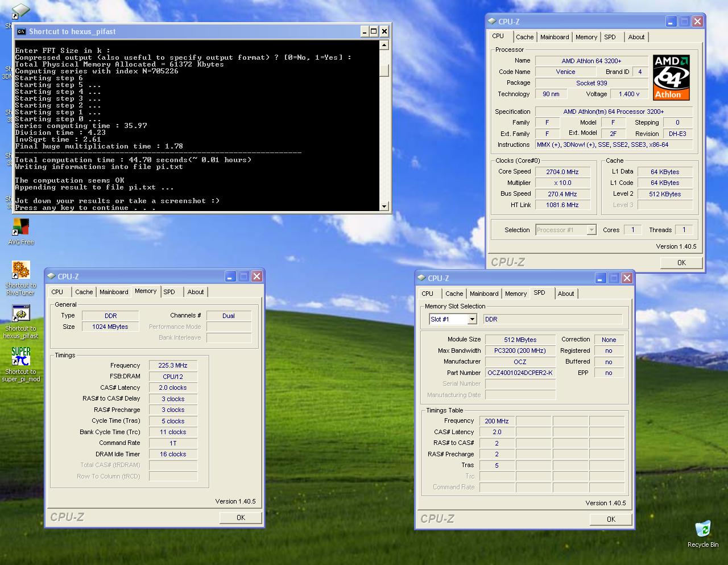Click the Package Socket 939 value

point(591,83)
